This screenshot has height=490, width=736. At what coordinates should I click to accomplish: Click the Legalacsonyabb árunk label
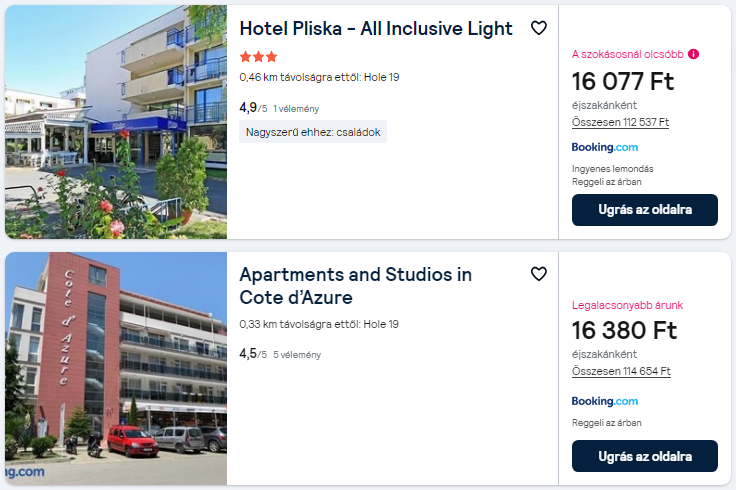(627, 305)
